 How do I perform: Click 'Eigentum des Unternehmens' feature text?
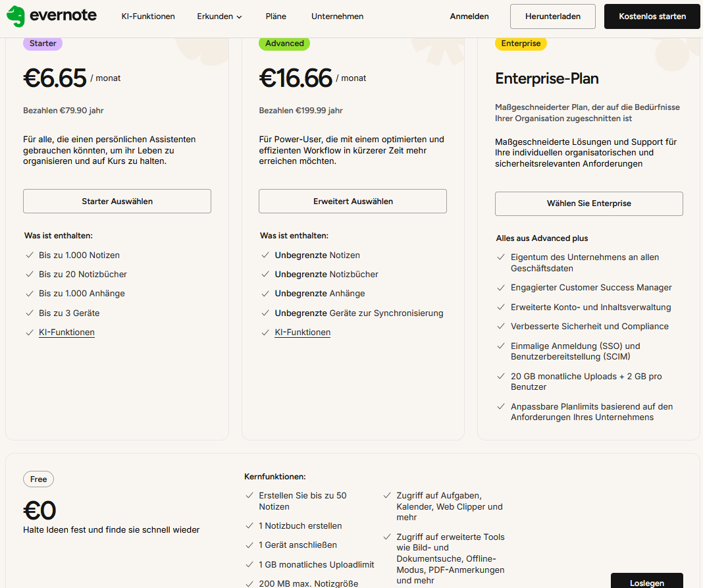585,263
